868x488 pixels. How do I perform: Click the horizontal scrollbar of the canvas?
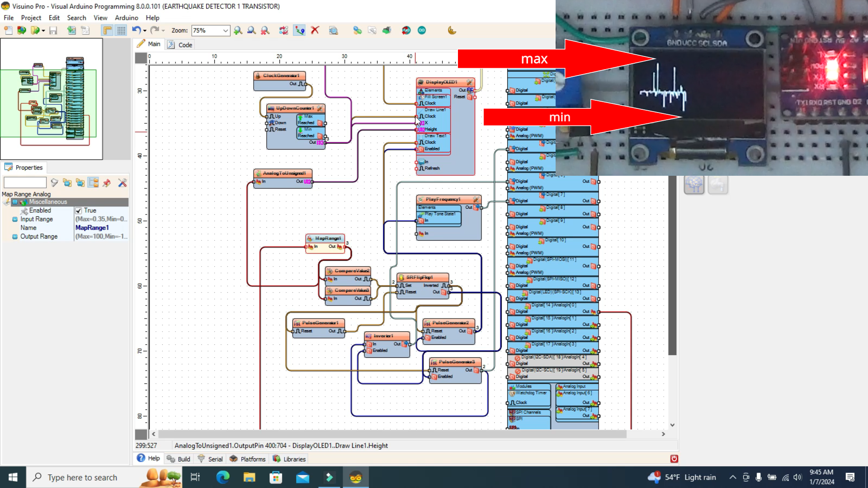392,434
